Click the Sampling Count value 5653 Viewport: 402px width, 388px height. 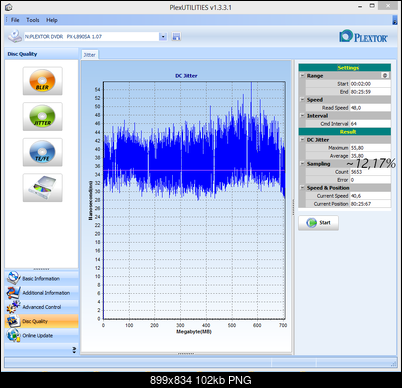(x=370, y=172)
